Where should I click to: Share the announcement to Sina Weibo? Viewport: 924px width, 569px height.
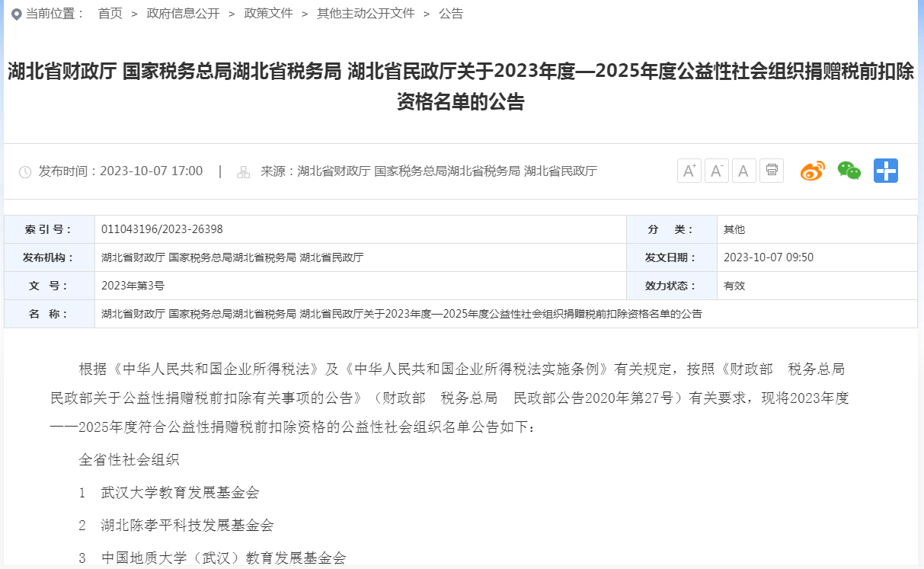pyautogui.click(x=813, y=171)
